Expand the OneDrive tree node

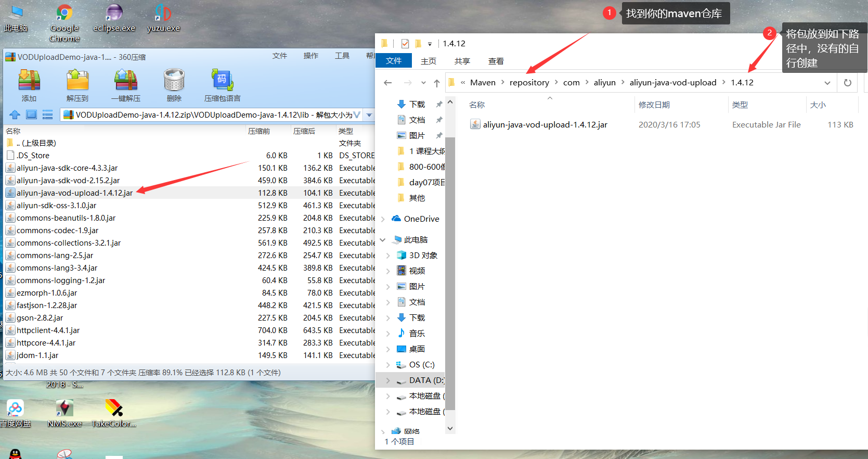[x=383, y=219]
